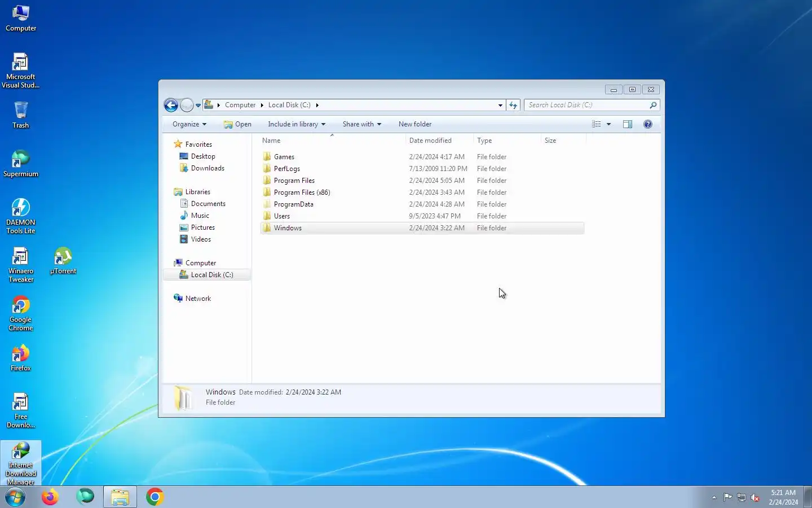Image resolution: width=812 pixels, height=508 pixels.
Task: Sort by the Date modified column header
Action: 439,141
